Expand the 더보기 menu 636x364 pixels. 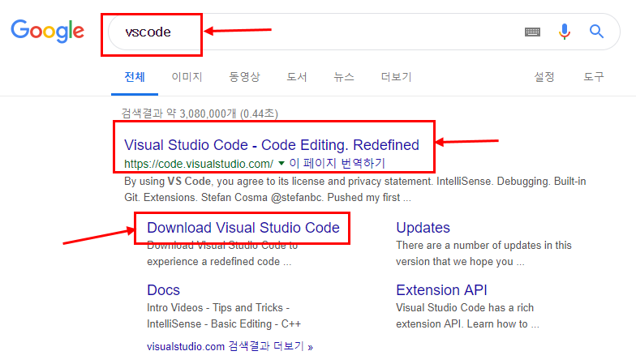[x=396, y=76]
